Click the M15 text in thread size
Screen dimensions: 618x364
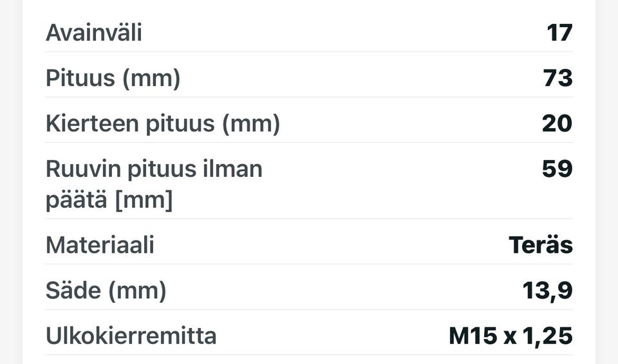coord(473,336)
